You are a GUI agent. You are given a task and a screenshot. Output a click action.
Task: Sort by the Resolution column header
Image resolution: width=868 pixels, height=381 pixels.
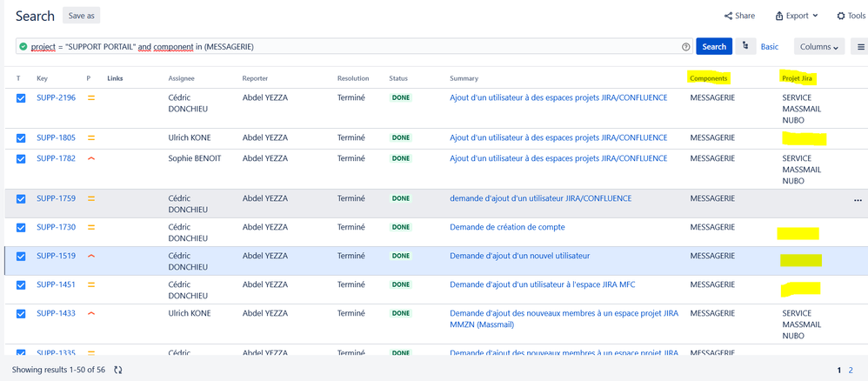[x=353, y=78]
